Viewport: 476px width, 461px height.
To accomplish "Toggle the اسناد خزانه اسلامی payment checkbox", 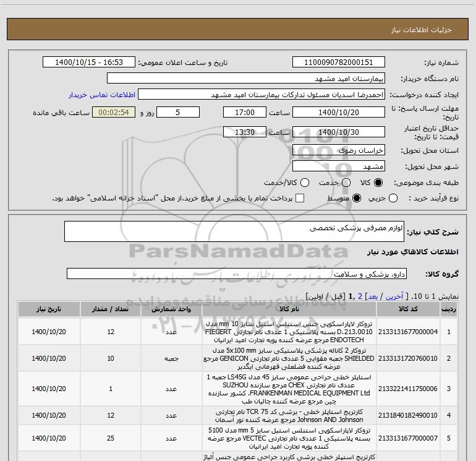I will tap(300, 198).
